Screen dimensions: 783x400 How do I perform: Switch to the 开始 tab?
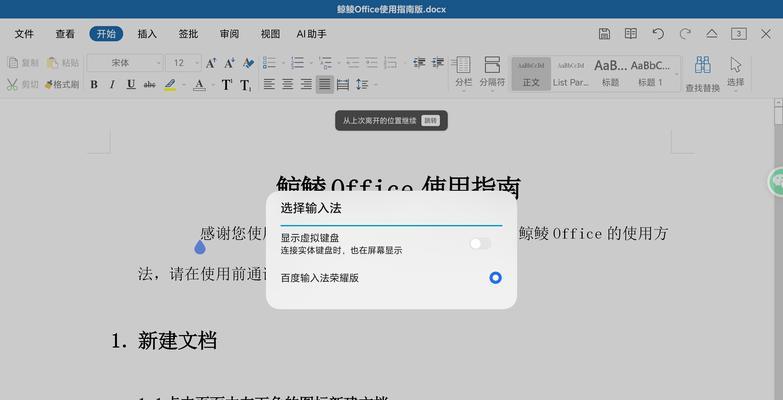pyautogui.click(x=106, y=33)
